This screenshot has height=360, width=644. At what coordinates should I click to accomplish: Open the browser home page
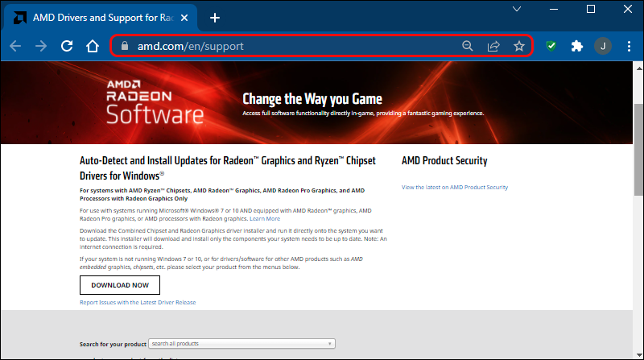93,46
